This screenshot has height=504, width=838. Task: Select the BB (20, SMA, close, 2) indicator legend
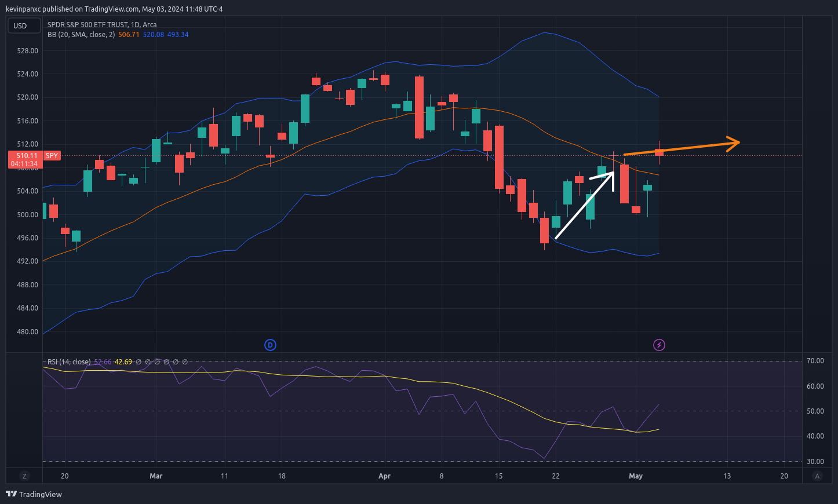(81, 35)
